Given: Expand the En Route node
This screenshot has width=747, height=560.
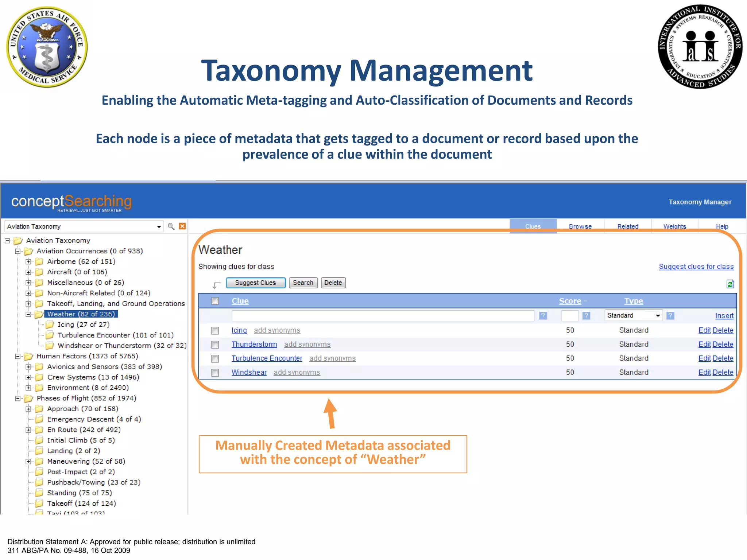Looking at the screenshot, I should click(28, 430).
